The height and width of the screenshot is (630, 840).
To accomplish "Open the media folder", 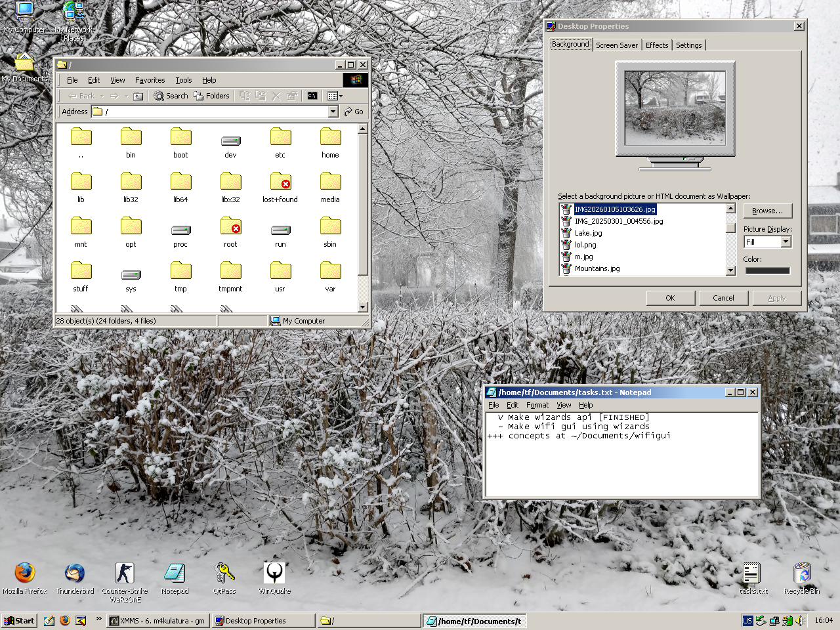I will [x=330, y=187].
